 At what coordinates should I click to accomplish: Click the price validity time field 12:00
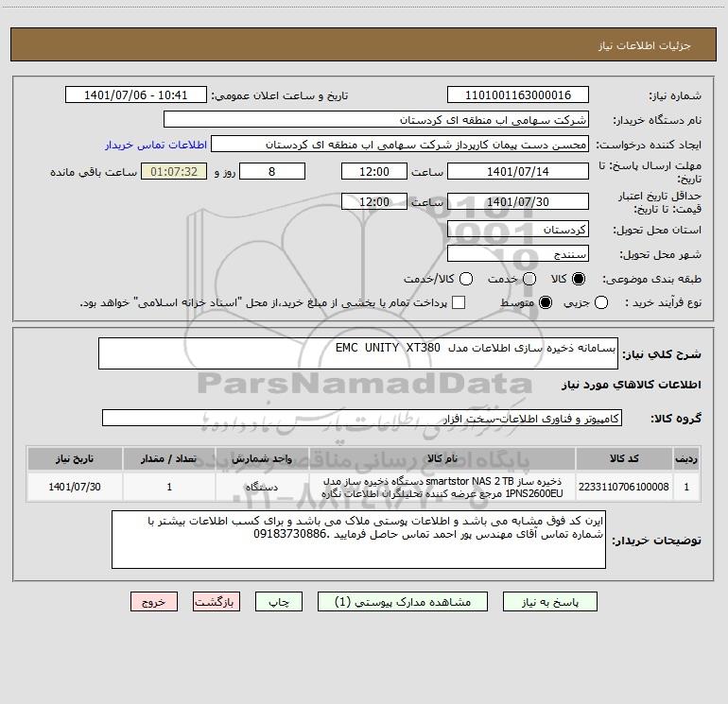click(x=374, y=202)
